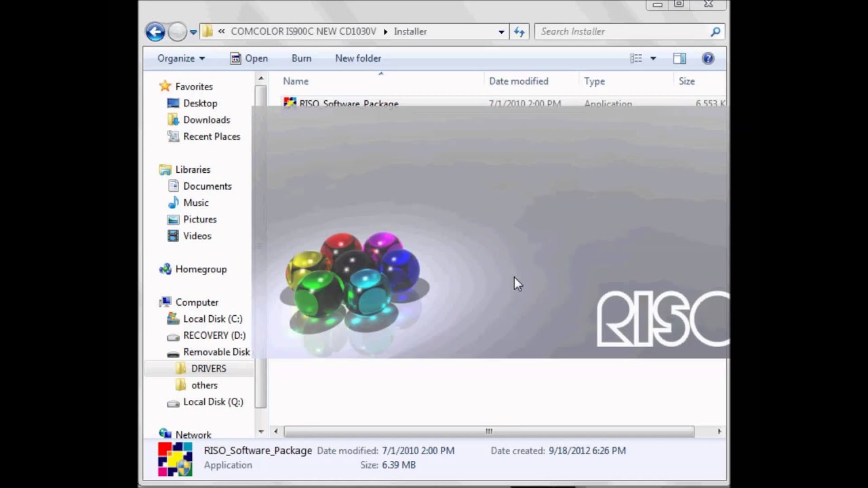Viewport: 868px width, 488px height.
Task: Click Date created value 9/18/2012 6:26 PM
Action: point(587,451)
